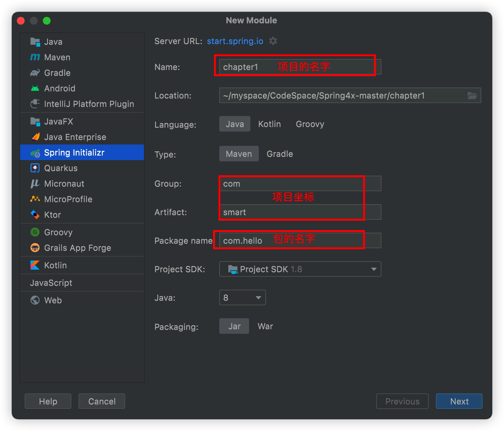Image resolution: width=504 pixels, height=431 pixels.
Task: Select JavaFX in the module list
Action: click(82, 122)
